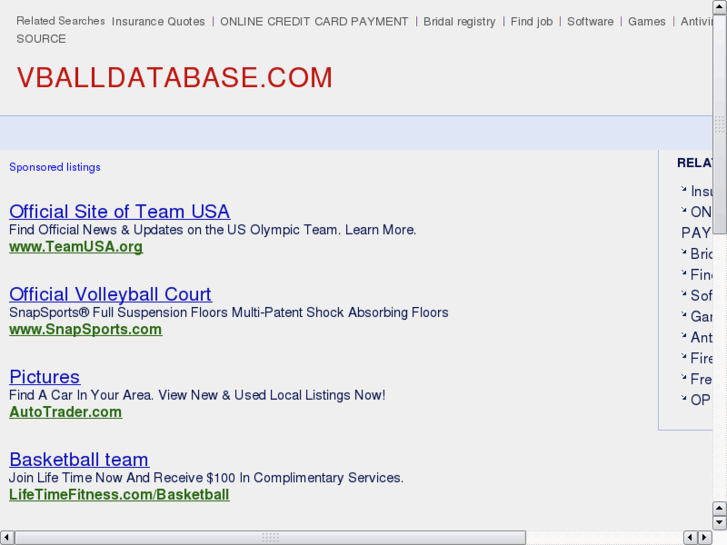Open the Insurance Quotes related search
The width and height of the screenshot is (727, 545).
(158, 22)
